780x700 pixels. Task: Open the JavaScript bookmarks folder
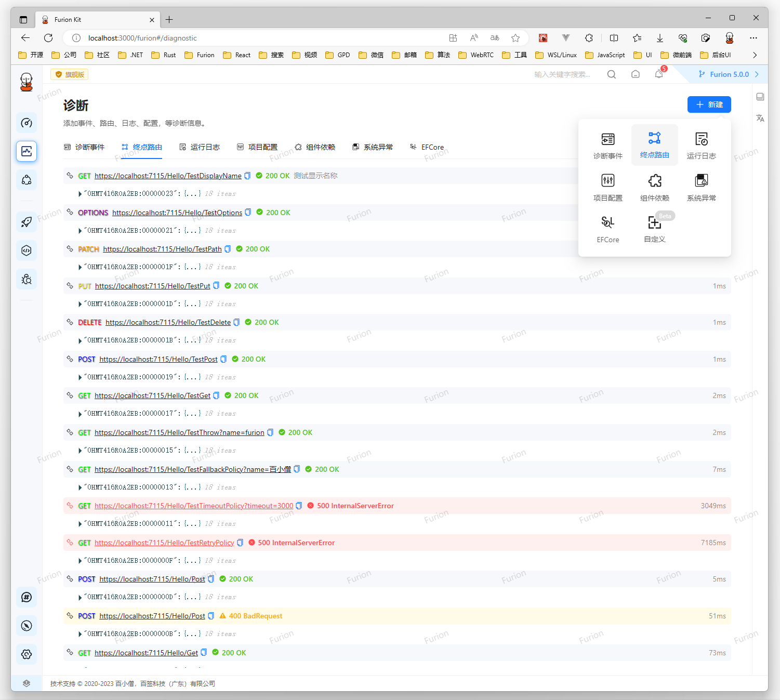[x=605, y=55]
